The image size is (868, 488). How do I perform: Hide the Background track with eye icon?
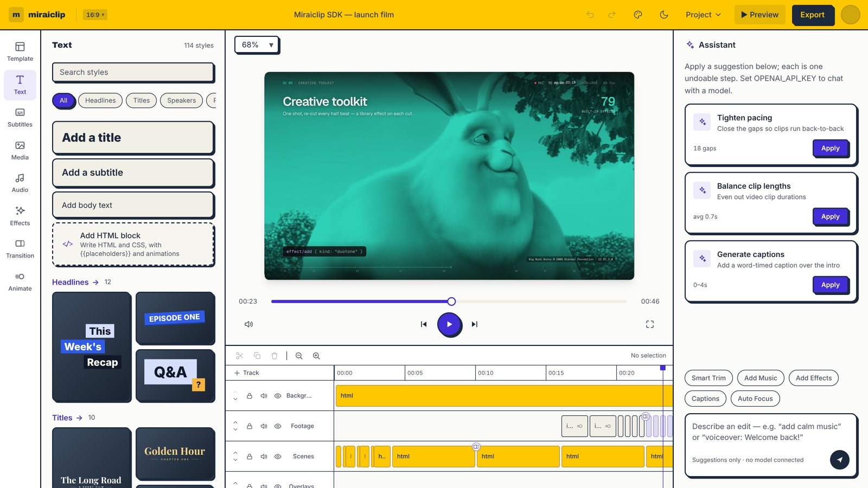(278, 396)
